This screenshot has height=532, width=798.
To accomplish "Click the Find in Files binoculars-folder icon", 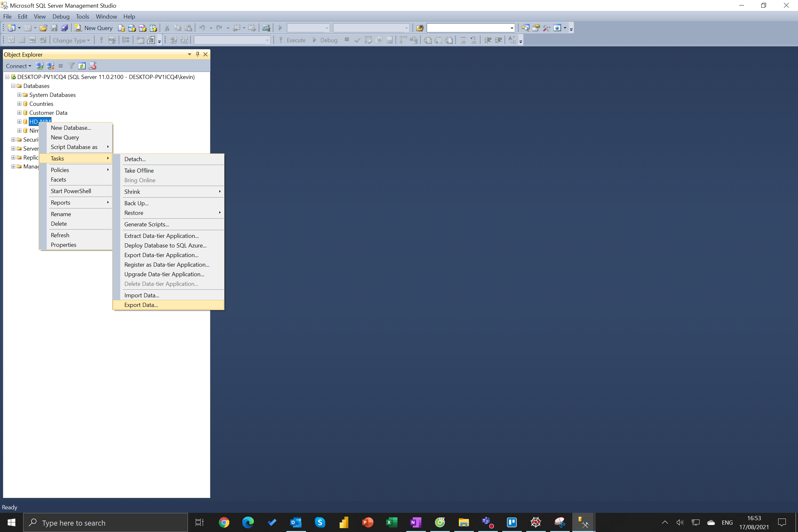I will [x=420, y=28].
